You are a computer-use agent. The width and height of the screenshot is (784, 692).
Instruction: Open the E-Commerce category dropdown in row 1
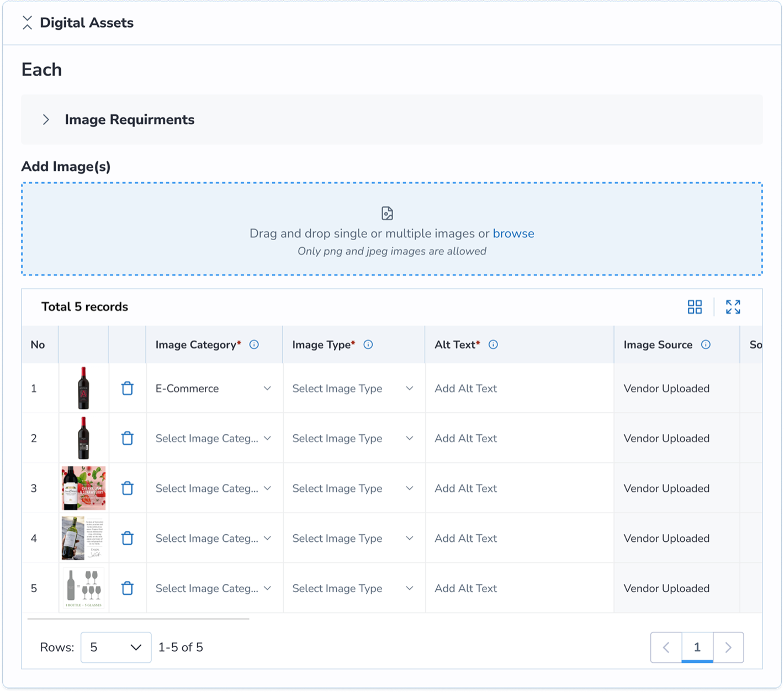214,388
